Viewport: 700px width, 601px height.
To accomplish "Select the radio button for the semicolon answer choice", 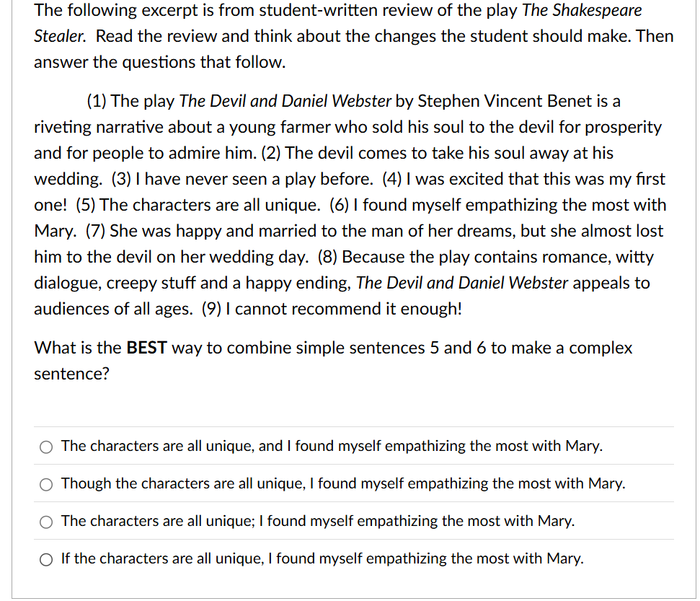I will point(45,522).
